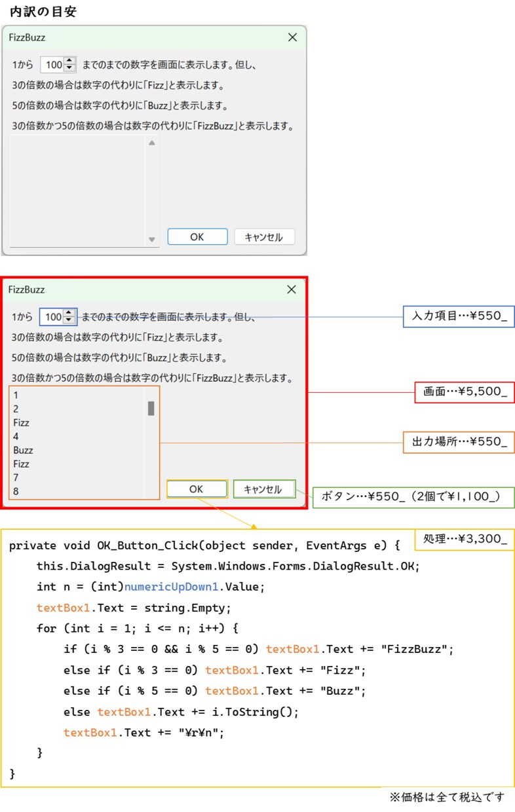
Task: Click "5の倍数の場合は…Buzz" label in red-outlined dialog
Action: (119, 358)
